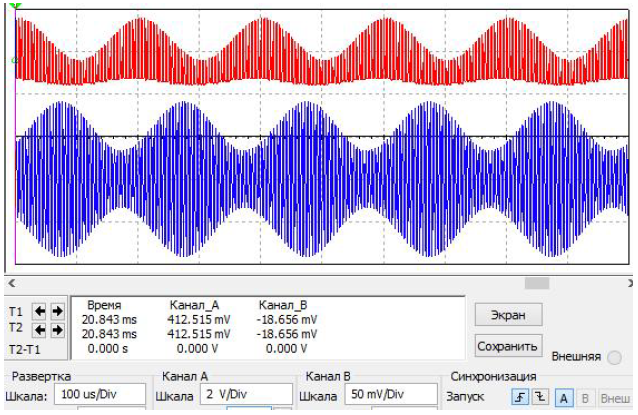This screenshot has width=638, height=415.
Task: Move cursor T2 right with arrow
Action: tap(57, 329)
